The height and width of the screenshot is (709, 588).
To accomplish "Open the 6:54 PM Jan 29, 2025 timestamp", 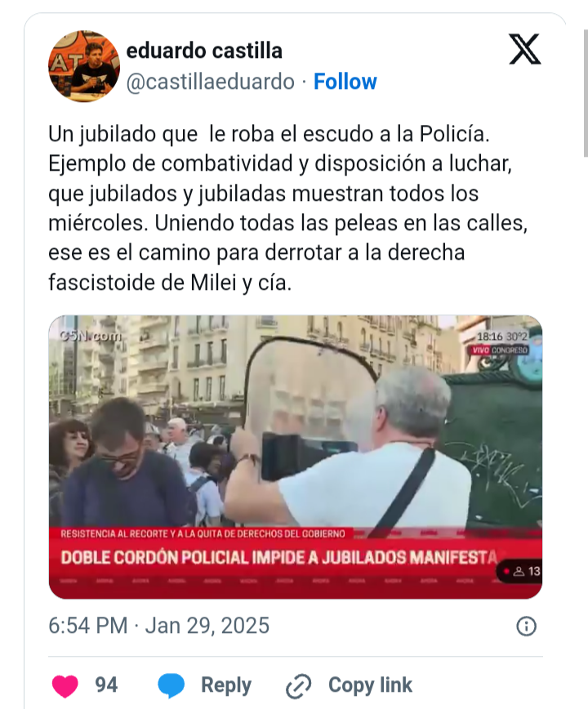I will click(158, 626).
